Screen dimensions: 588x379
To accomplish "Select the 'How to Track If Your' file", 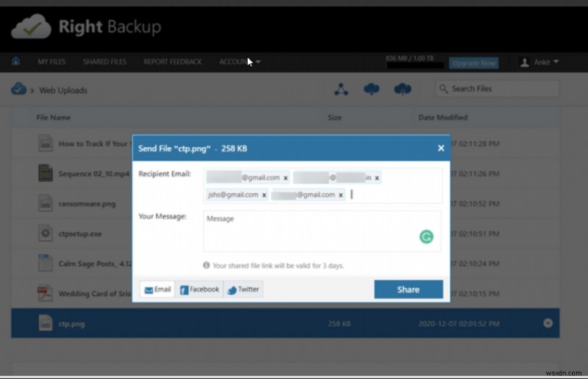I will [94, 144].
